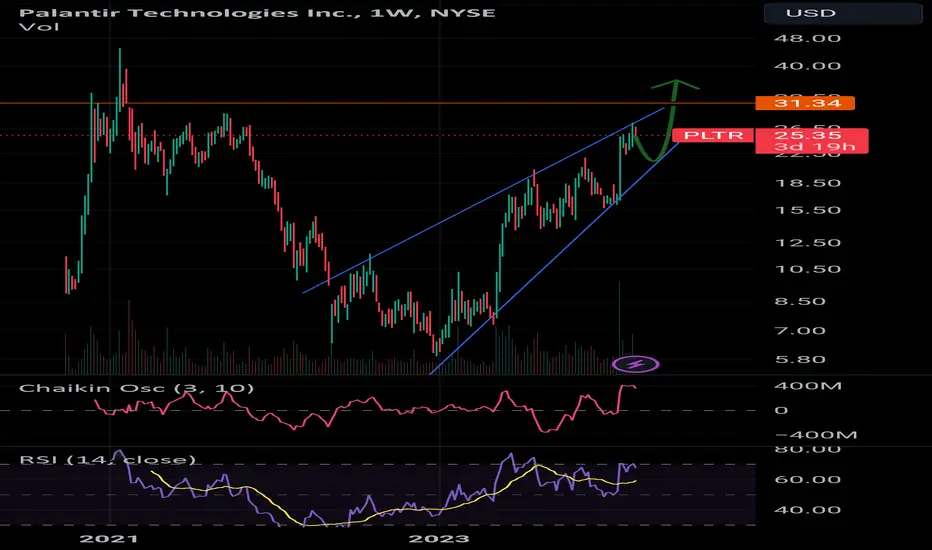Image resolution: width=932 pixels, height=550 pixels.
Task: Click the 5.80 price axis label
Action: [800, 360]
